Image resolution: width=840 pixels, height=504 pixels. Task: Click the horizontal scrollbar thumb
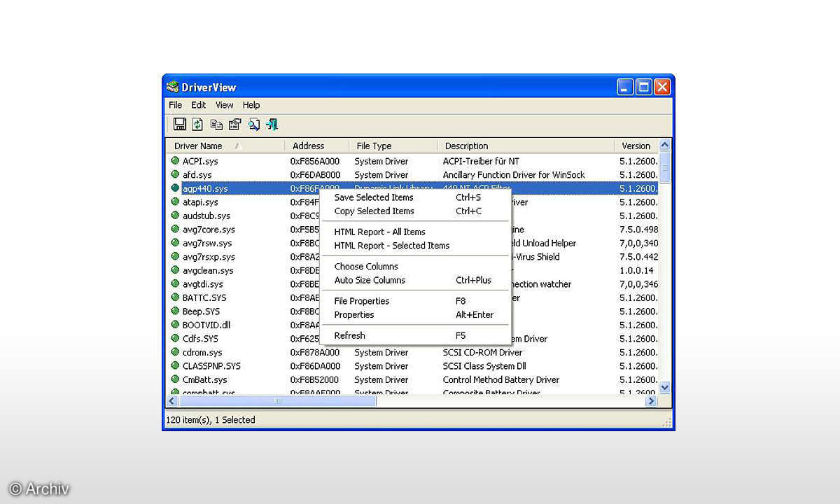click(277, 401)
